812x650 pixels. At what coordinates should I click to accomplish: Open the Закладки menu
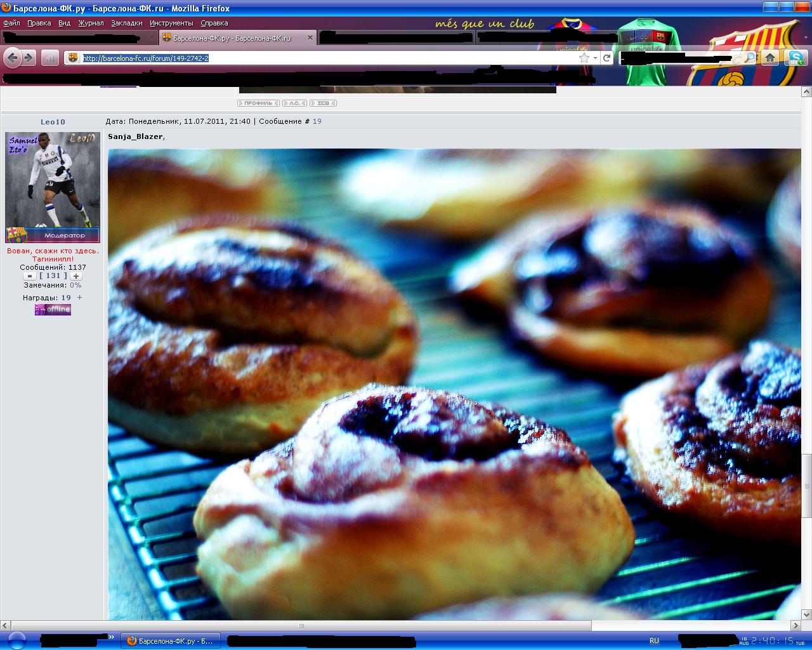(127, 23)
